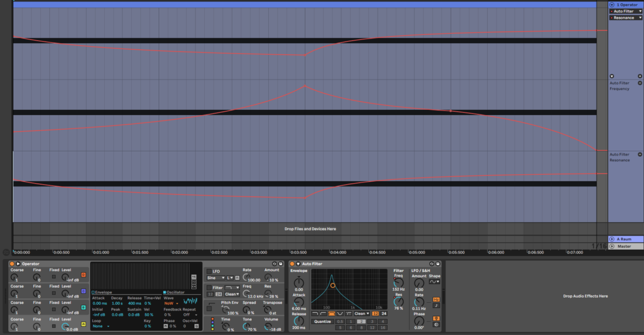Toggle the oscillator Phase retrigger R
Image resolution: width=644 pixels, height=335 pixels.
(166, 326)
